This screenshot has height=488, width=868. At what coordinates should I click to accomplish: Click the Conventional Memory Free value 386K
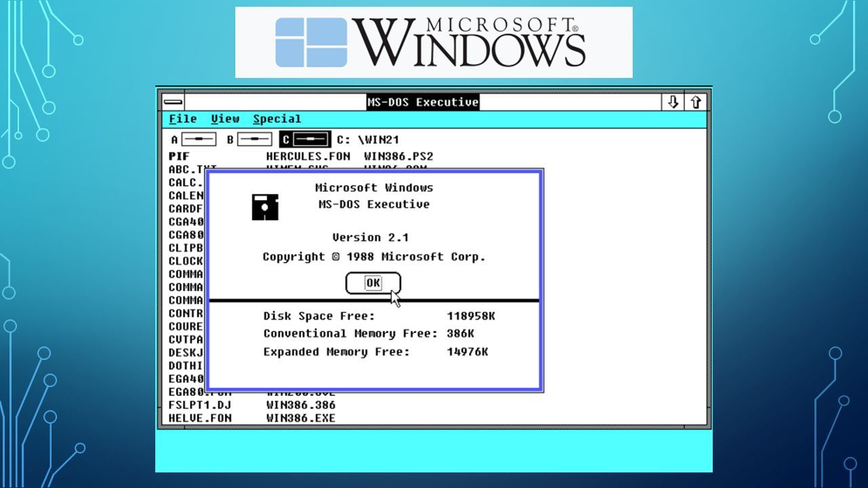tap(460, 333)
